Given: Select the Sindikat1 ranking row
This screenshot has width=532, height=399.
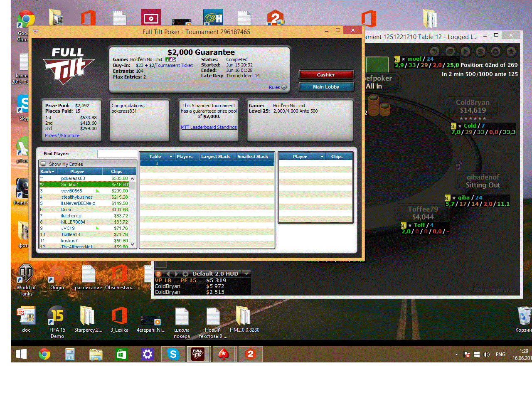Looking at the screenshot, I should point(84,185).
